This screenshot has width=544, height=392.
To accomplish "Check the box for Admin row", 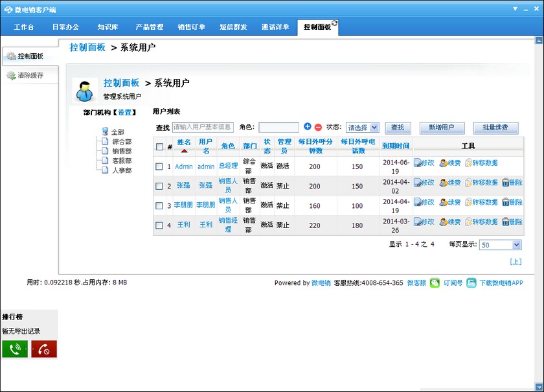I will pos(159,167).
